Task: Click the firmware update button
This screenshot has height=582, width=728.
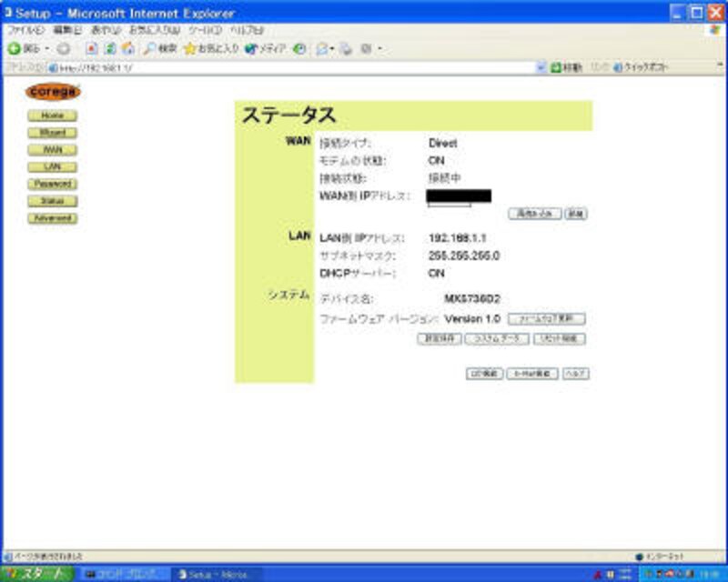Action: [547, 319]
